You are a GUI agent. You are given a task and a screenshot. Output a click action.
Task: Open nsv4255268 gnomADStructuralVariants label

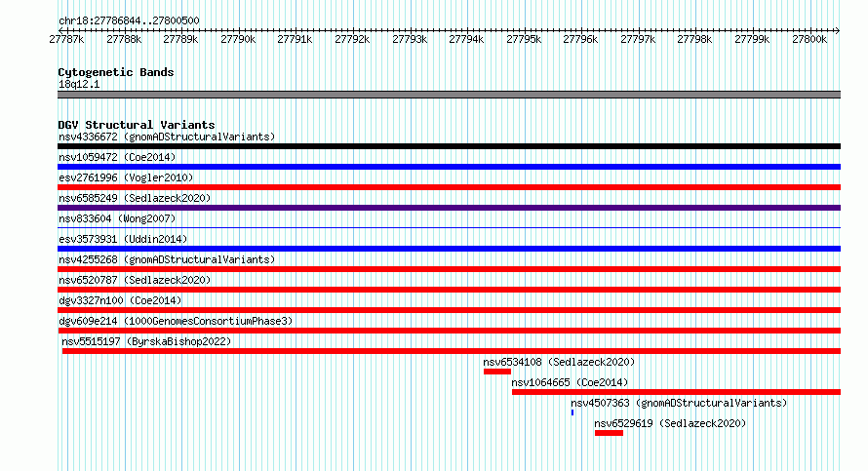point(167,259)
